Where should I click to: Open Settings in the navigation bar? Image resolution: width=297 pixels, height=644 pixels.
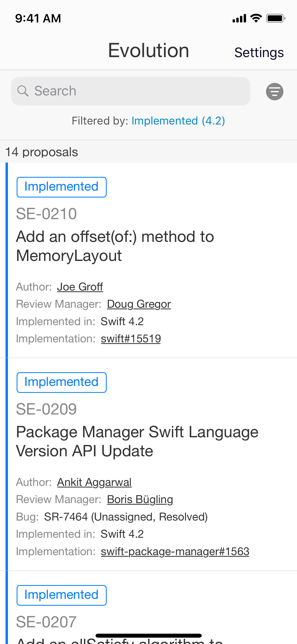(259, 52)
